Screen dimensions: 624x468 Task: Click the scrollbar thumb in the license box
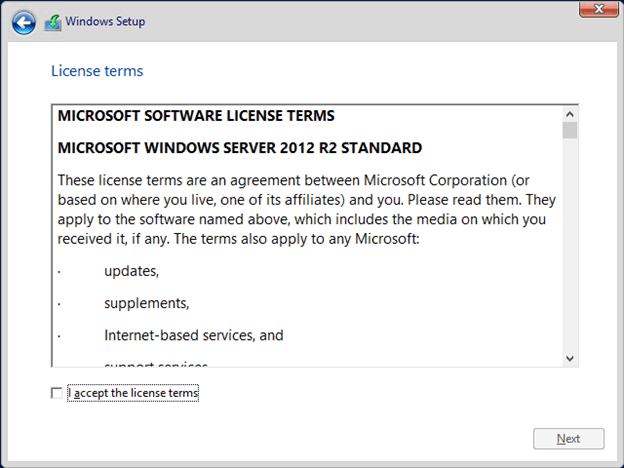tap(570, 130)
